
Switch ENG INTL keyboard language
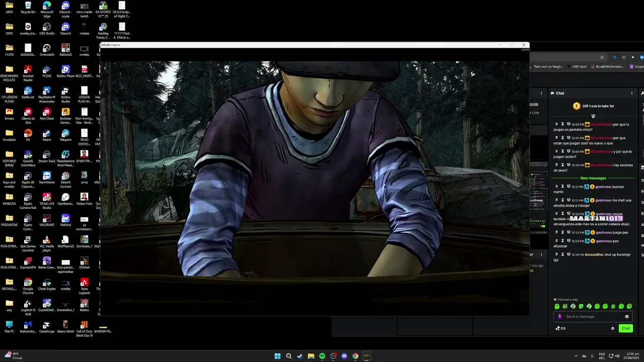(602, 356)
